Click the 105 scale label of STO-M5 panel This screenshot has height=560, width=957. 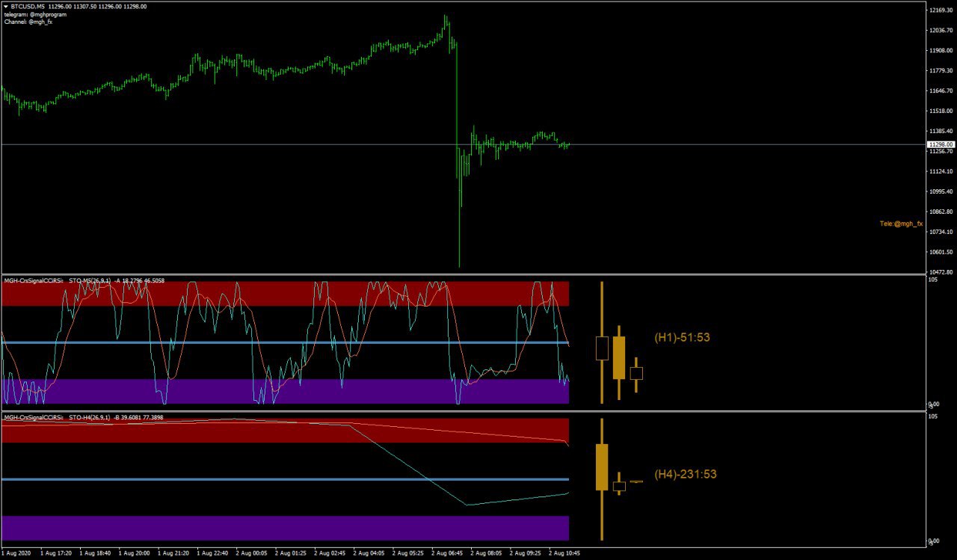[x=933, y=280]
